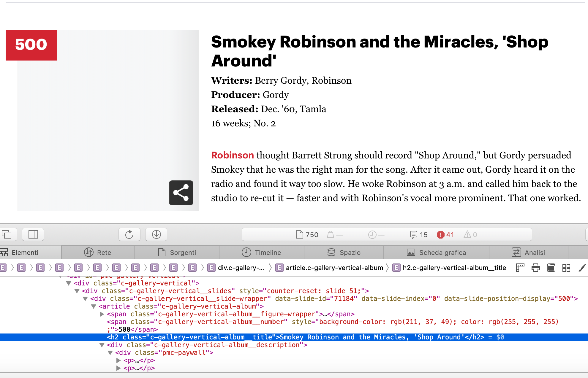Click article.c-gallery-vertical-album breadcrumb
588x378 pixels.
pyautogui.click(x=334, y=268)
